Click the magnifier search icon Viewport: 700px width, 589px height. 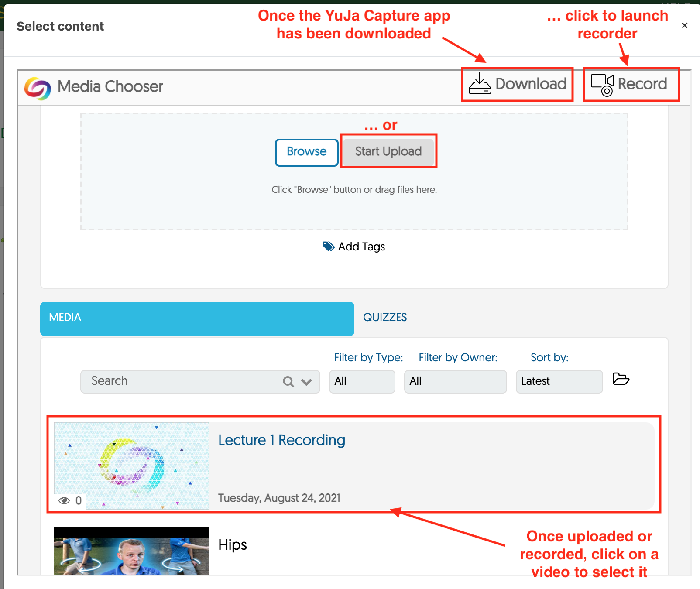click(288, 382)
